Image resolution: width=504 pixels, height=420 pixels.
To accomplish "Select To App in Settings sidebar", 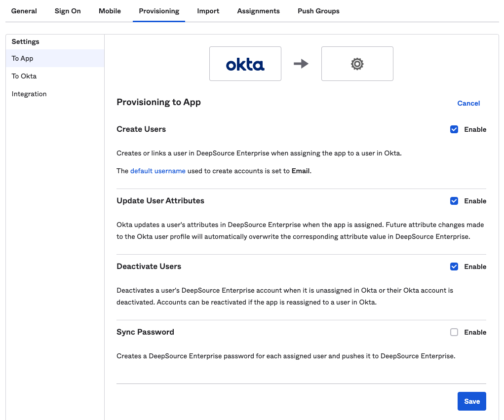I will 55,58.
